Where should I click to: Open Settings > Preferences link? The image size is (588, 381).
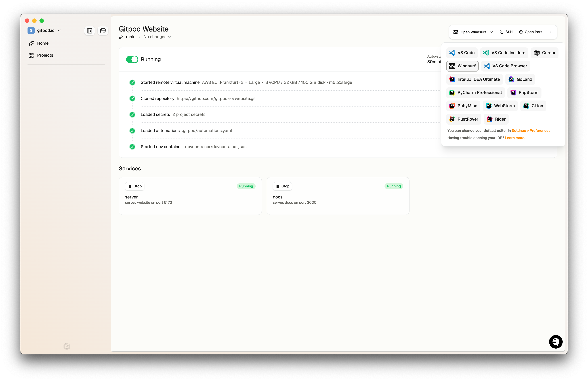pos(531,130)
